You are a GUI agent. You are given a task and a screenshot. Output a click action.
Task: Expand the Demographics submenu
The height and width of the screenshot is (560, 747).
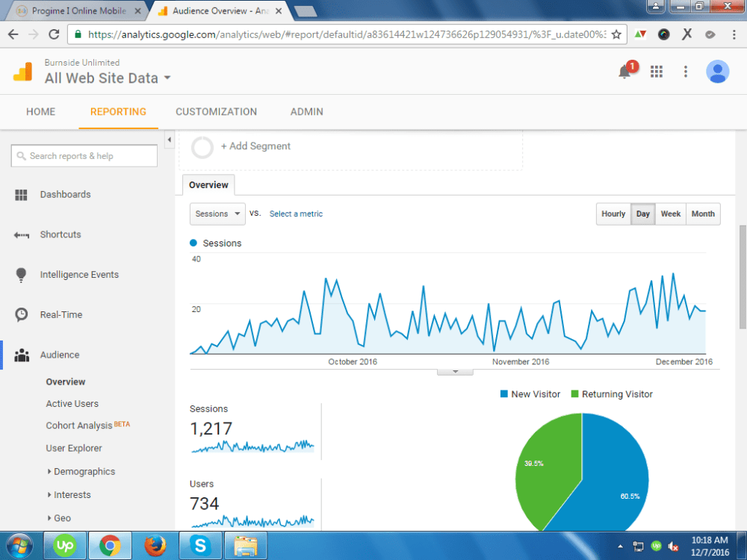pos(81,472)
